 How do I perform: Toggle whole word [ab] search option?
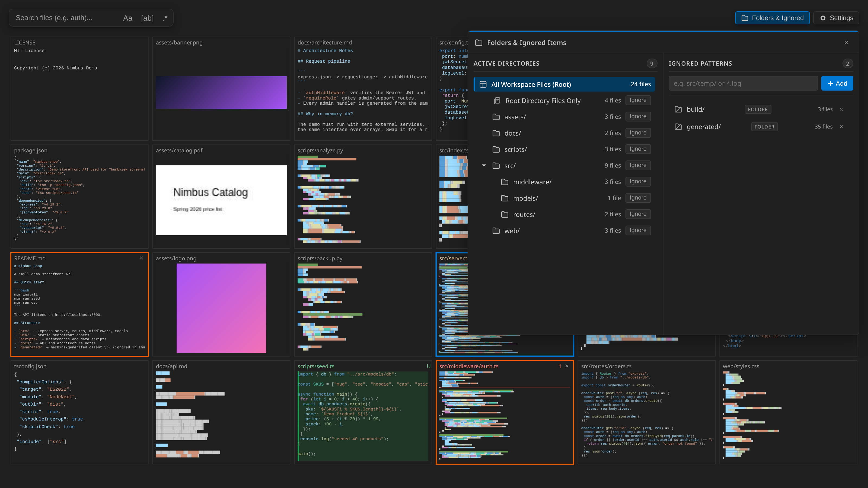click(147, 18)
